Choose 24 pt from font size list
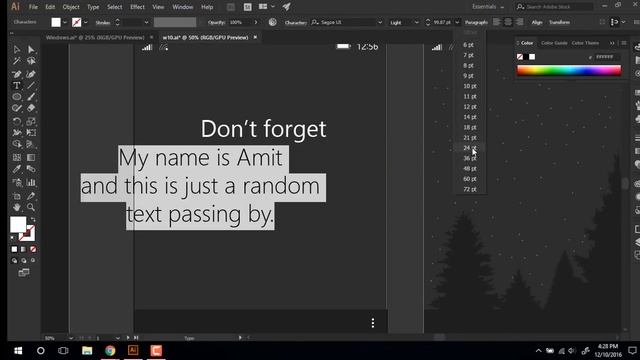 pos(469,148)
